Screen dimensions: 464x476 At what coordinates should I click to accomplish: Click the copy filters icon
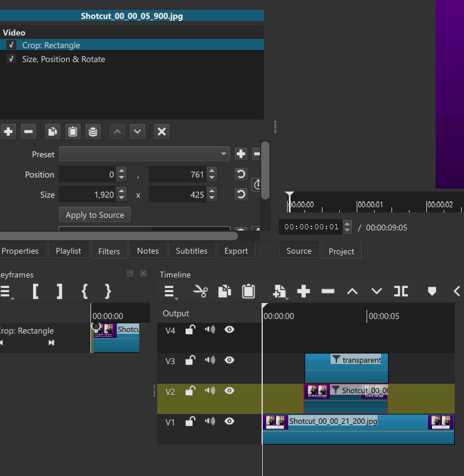(53, 132)
